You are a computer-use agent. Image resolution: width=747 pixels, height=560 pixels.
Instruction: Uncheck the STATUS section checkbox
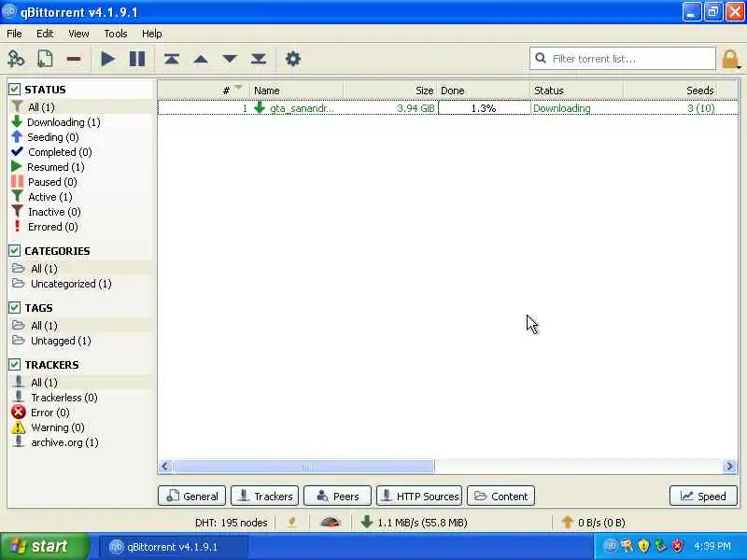(x=14, y=89)
